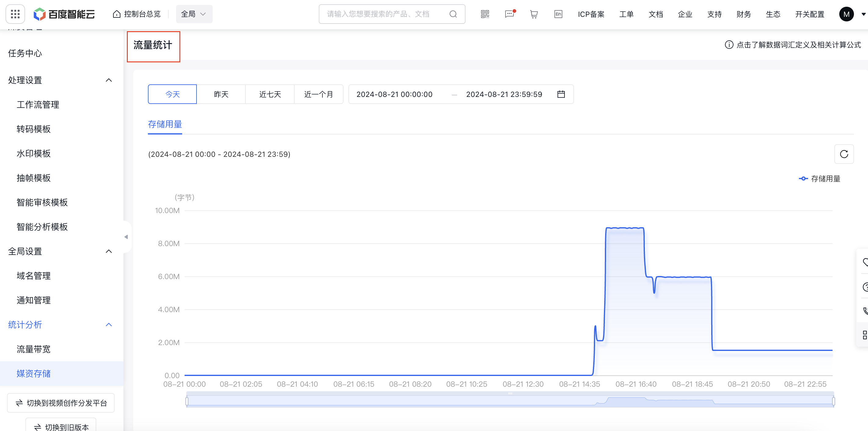Open the 全局 region dropdown

click(194, 14)
